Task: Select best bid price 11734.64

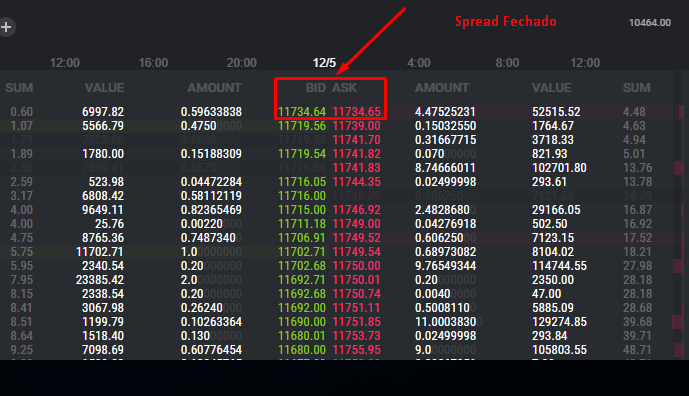Action: click(x=302, y=112)
